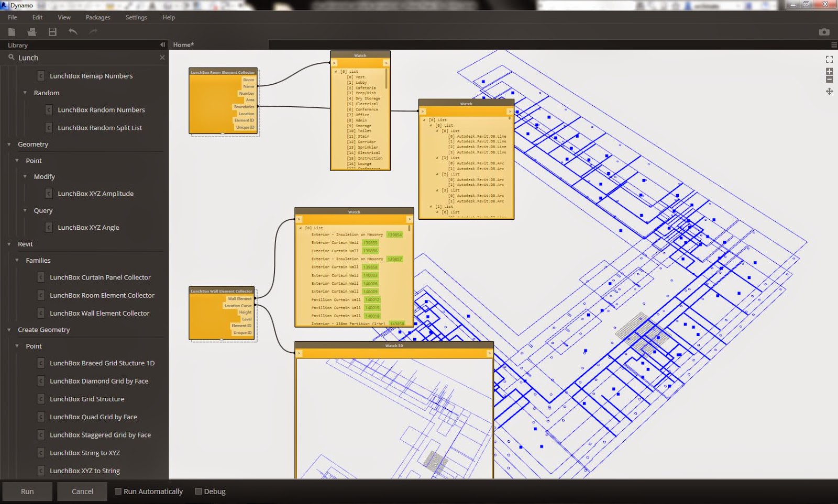
Task: Save the current workspace
Action: coord(52,31)
